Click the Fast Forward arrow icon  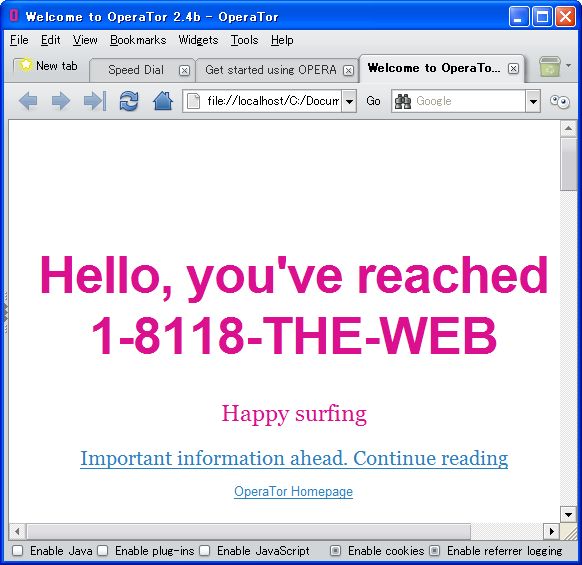tap(95, 101)
